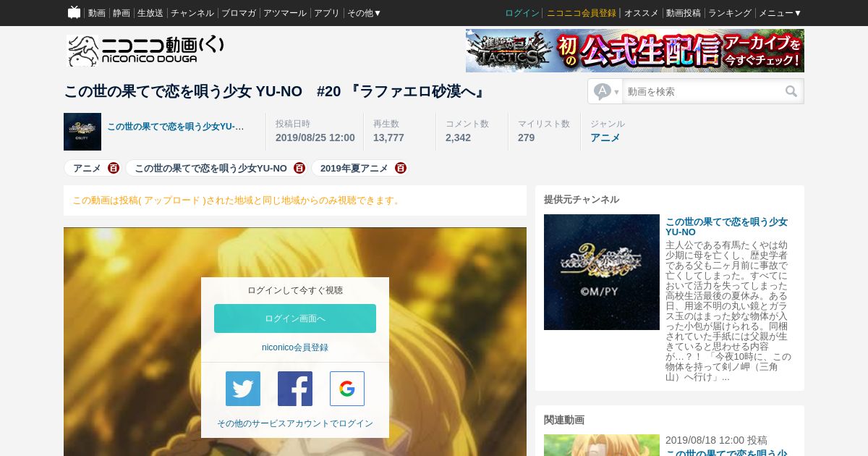The height and width of the screenshot is (456, 868).
Task: Select the アニメ tag
Action: (87, 168)
